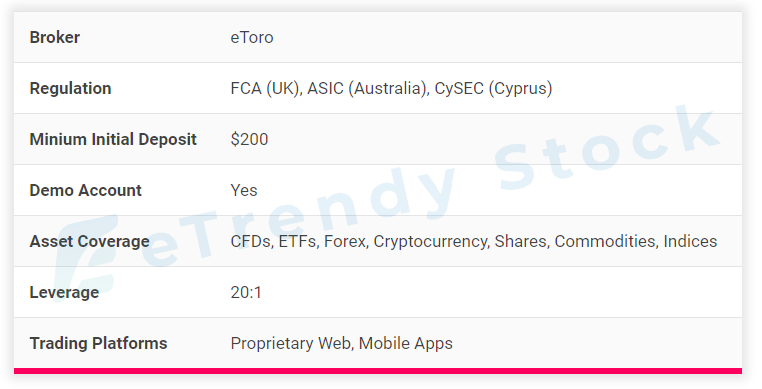This screenshot has height=389, width=762.
Task: Click the Trading Platforms label
Action: (98, 343)
